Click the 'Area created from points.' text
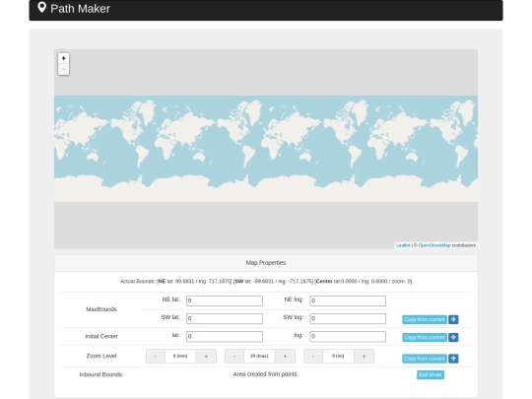532x399 pixels. pyautogui.click(x=266, y=374)
